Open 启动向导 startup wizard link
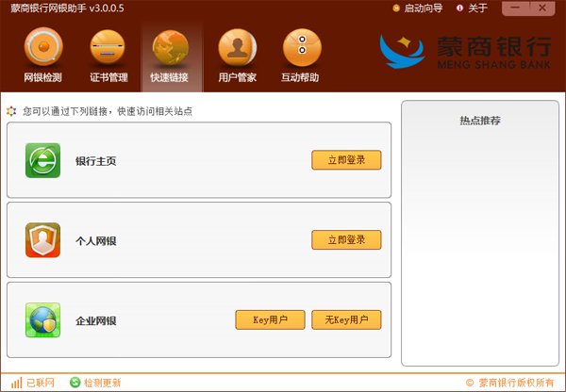This screenshot has width=566, height=392. (423, 8)
